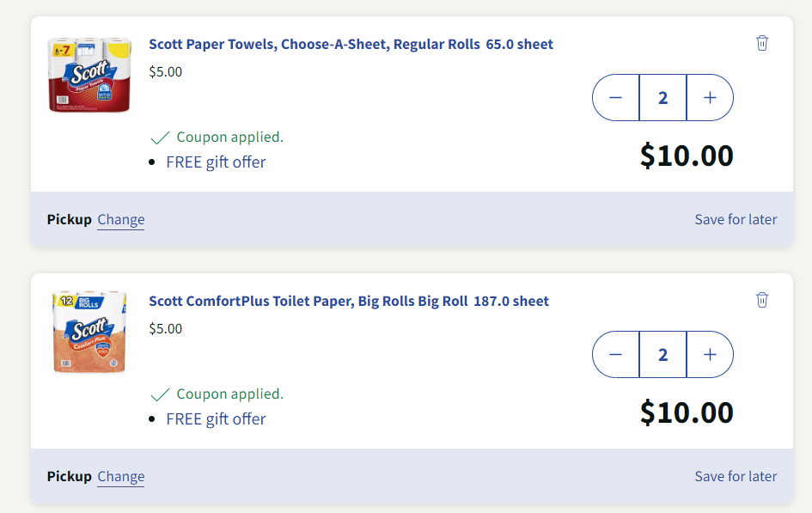
Task: Decrease ComfortPlus Toilet Paper quantity with minus
Action: pos(615,355)
